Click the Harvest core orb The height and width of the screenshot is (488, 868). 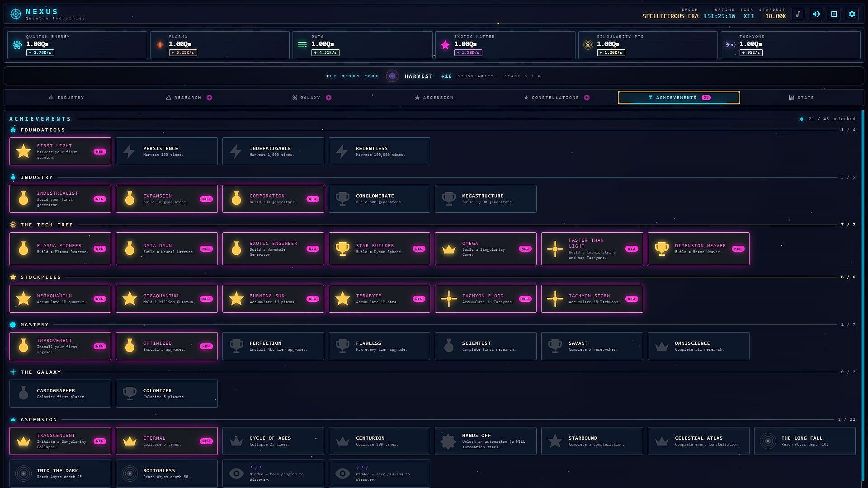[392, 76]
